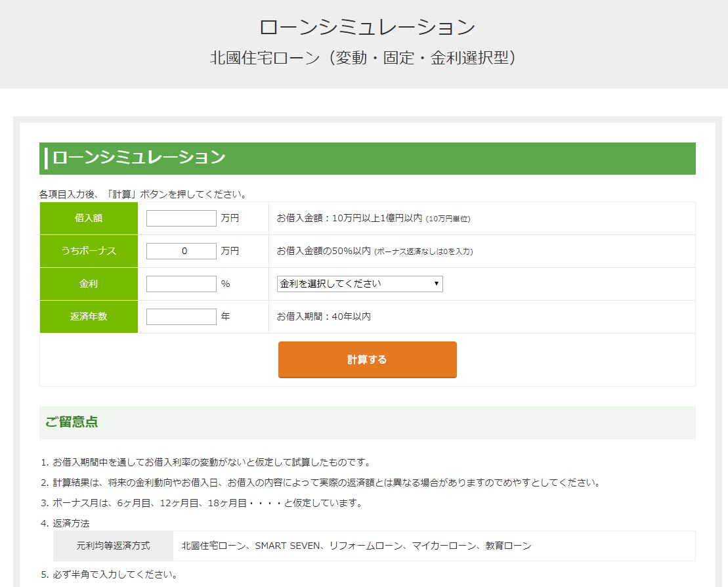The width and height of the screenshot is (728, 587).
Task: Click the green 返済年数 row label
Action: tap(89, 316)
